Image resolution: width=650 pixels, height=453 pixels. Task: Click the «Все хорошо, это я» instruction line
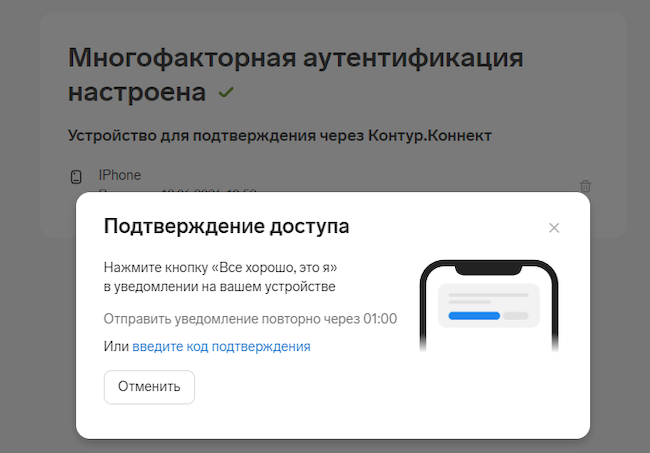pyautogui.click(x=221, y=267)
